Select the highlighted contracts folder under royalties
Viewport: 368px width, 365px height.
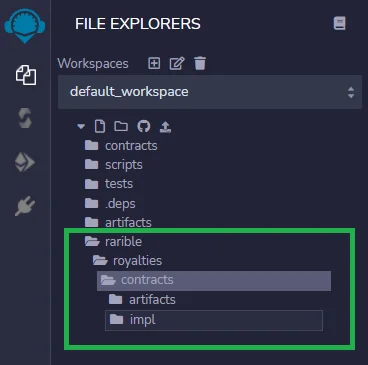click(214, 281)
